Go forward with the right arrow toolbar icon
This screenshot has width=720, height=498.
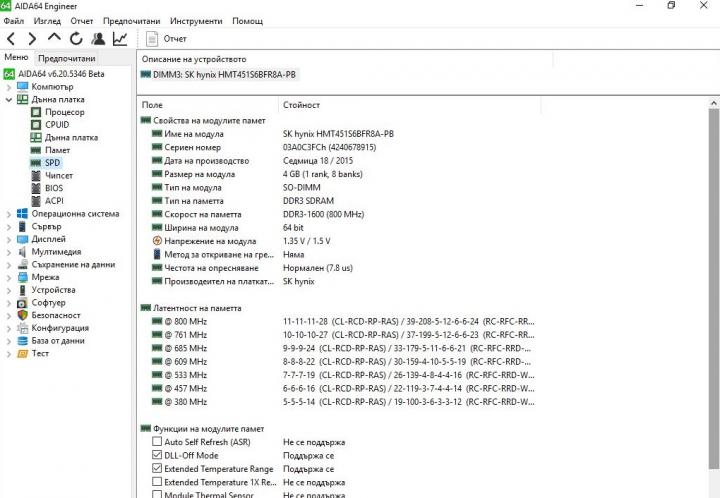(32, 39)
